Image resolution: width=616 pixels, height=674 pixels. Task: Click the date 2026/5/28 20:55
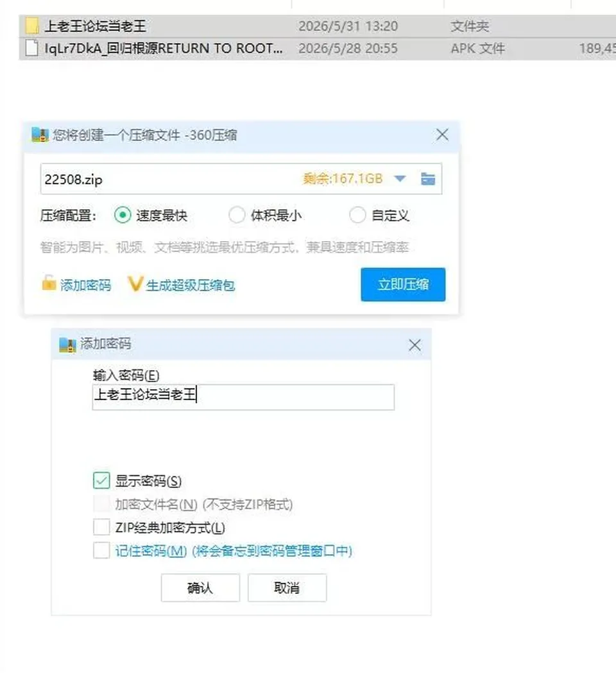point(348,49)
